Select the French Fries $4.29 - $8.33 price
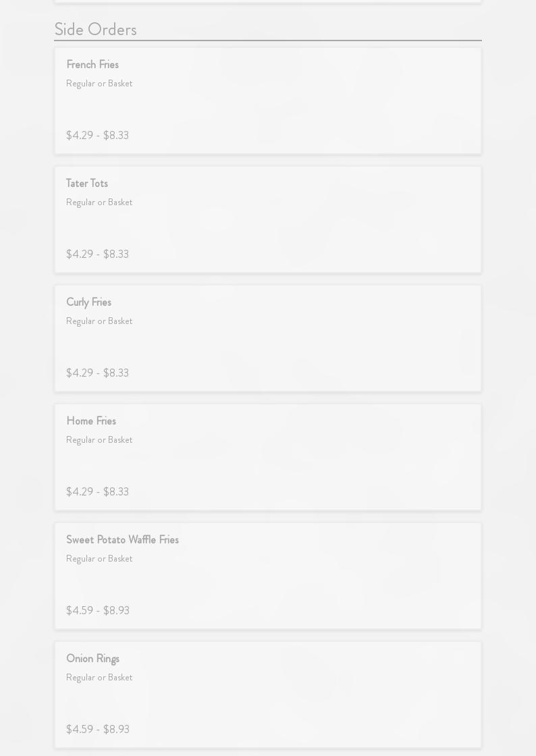The width and height of the screenshot is (536, 756). click(97, 136)
